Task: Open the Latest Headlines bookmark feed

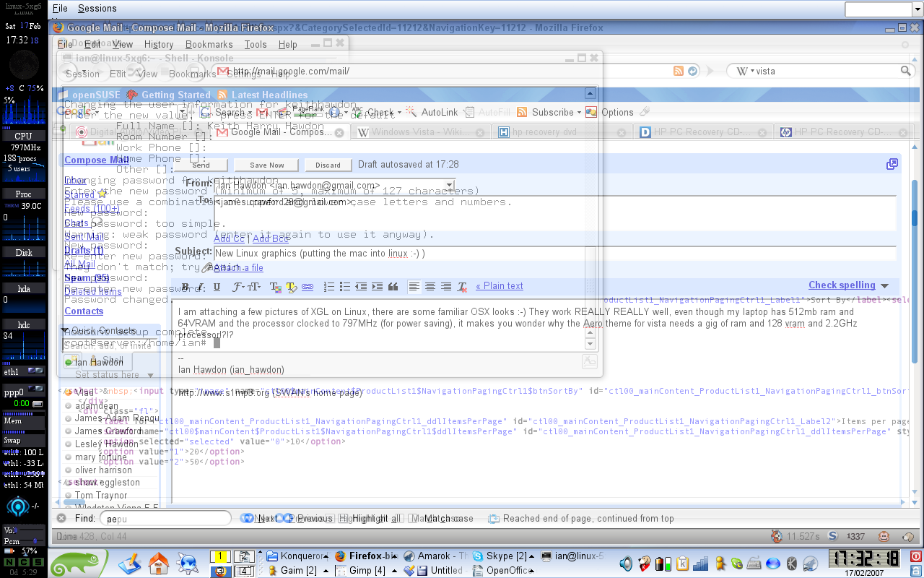Action: [x=263, y=95]
